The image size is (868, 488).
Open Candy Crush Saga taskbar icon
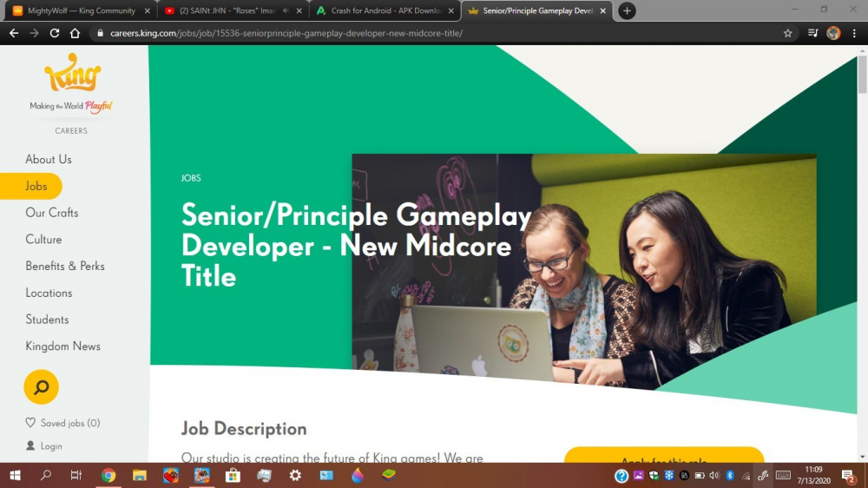click(171, 475)
